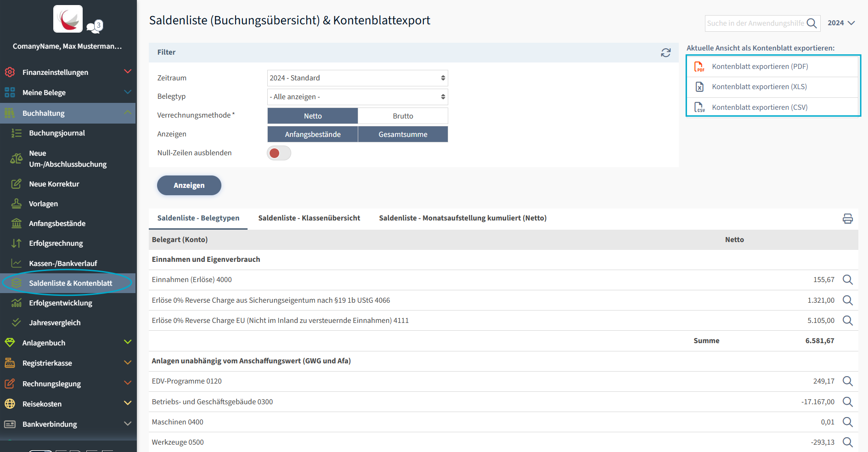This screenshot has height=452, width=868.
Task: Toggle the Anfangsbestände display option
Action: (312, 135)
